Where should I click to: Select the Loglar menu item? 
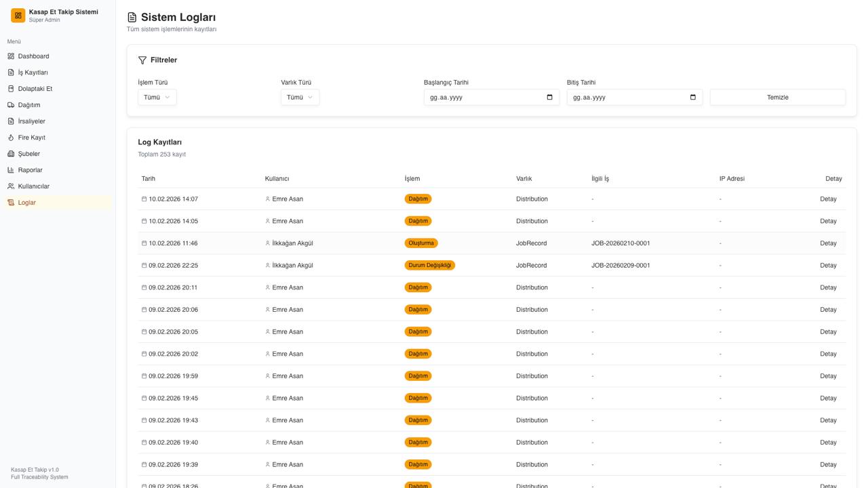point(27,203)
